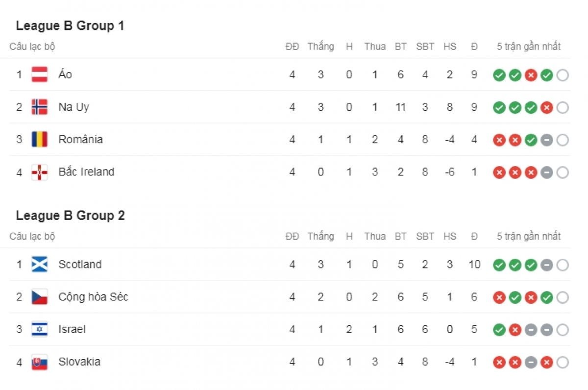Open the Bắc Ireland team link
This screenshot has width=588, height=390.
pyautogui.click(x=86, y=172)
